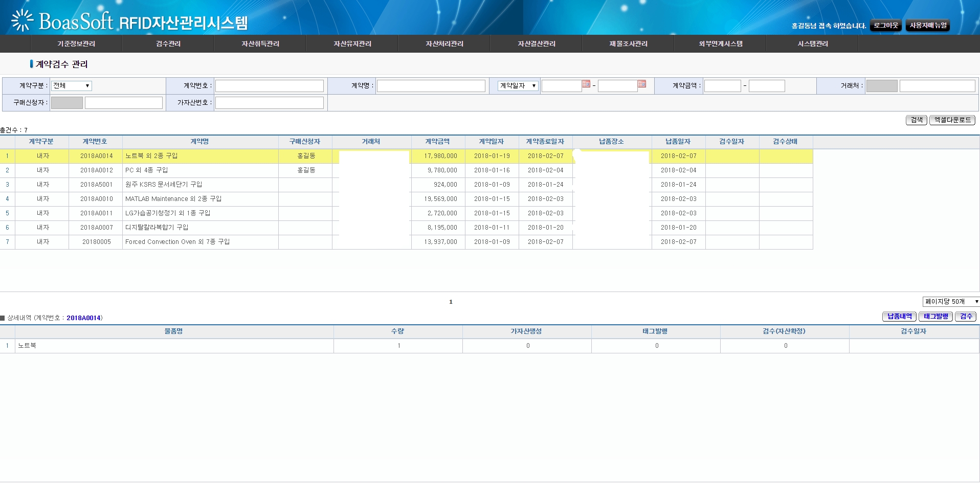The width and height of the screenshot is (980, 492).
Task: Open the 검수관리 menu
Action: (x=168, y=43)
